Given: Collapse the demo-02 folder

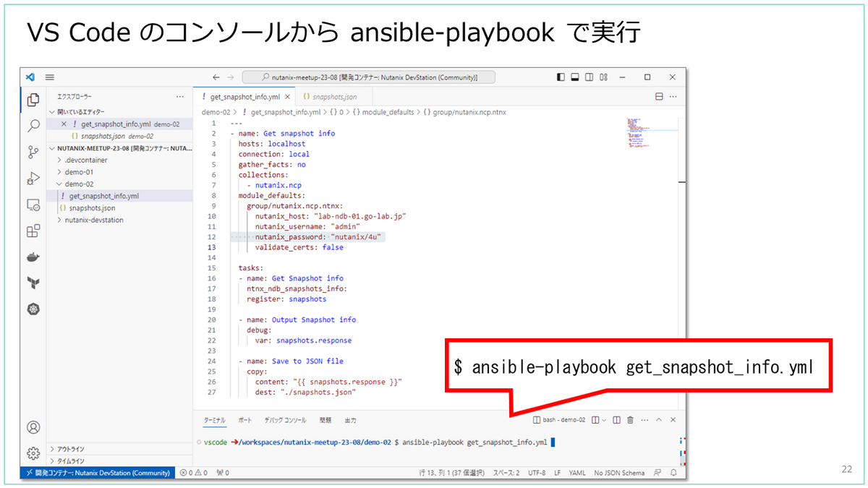Looking at the screenshot, I should 119,184.
